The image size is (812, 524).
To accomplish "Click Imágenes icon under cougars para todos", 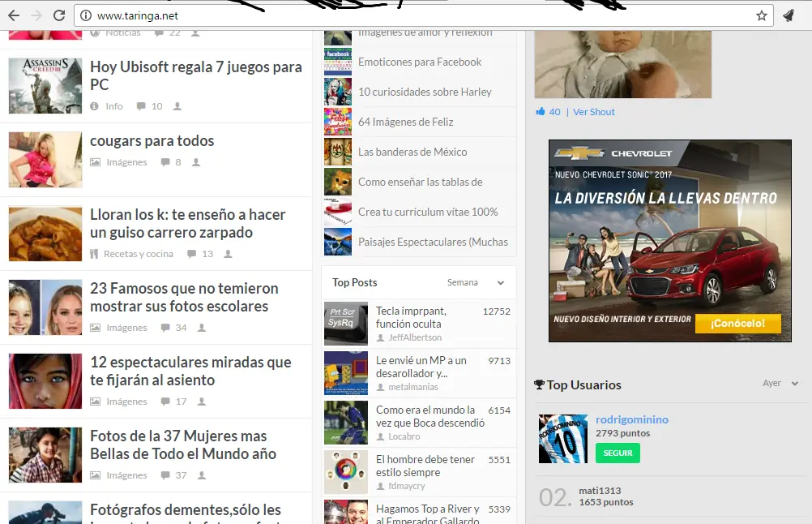I will [96, 162].
